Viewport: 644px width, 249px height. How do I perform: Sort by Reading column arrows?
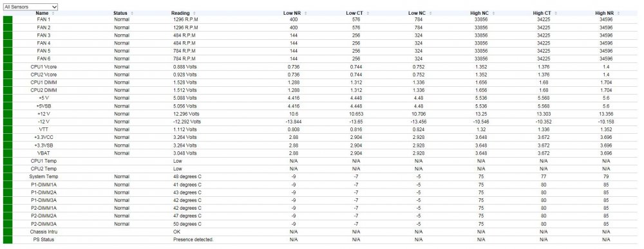(194, 14)
